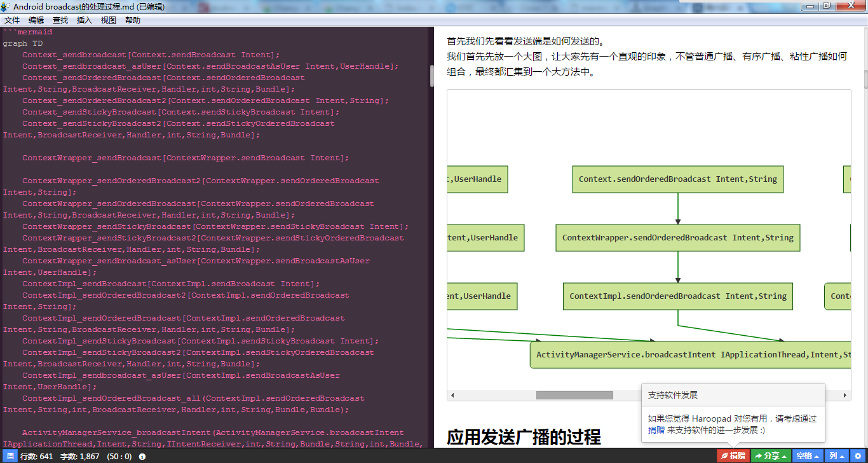Open the 视图 menu
Viewport: 868px width, 463px height.
109,20
